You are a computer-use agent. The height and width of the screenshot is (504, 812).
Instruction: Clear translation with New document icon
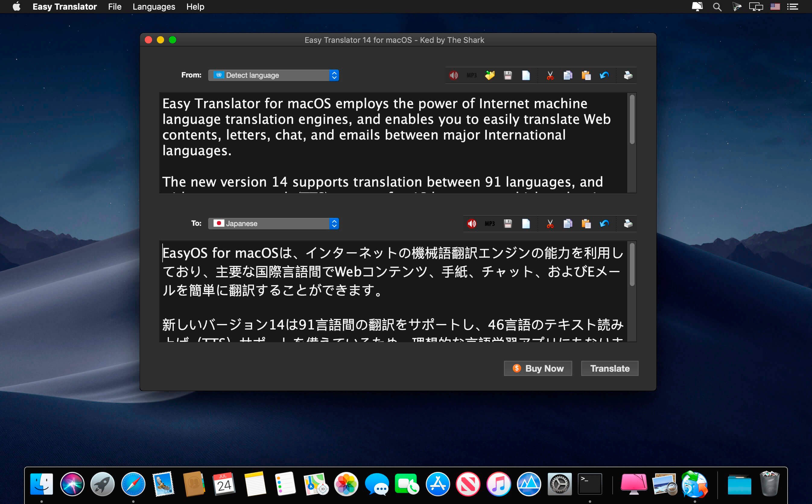(x=526, y=224)
